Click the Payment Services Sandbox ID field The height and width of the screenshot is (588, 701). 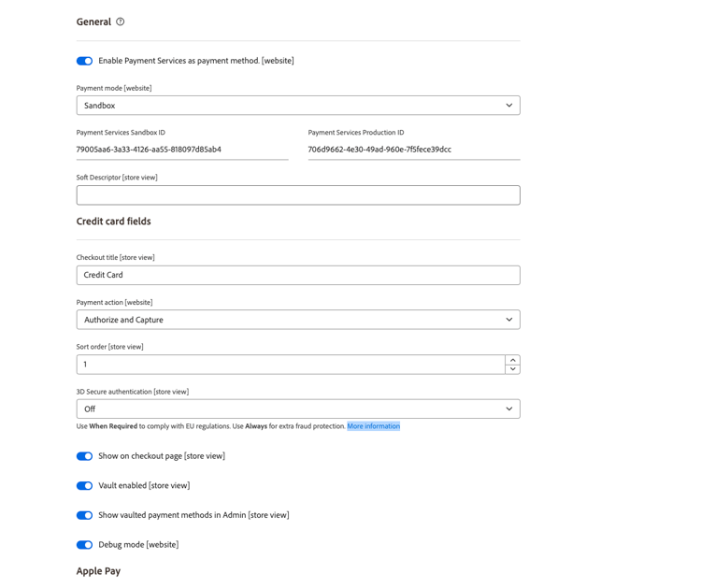(x=182, y=150)
